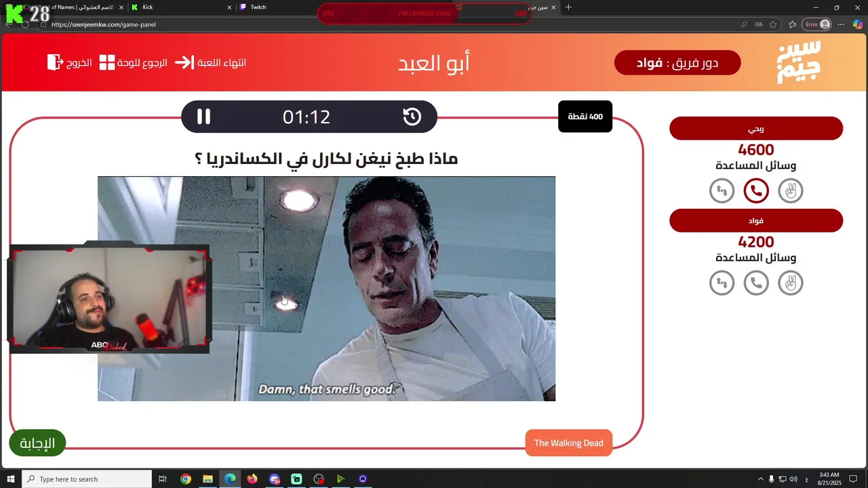Use رنحي team's phone call lifeline
The height and width of the screenshot is (488, 868).
(756, 191)
